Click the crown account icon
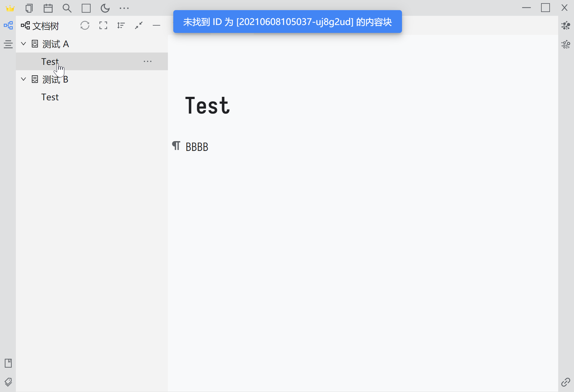 point(10,8)
